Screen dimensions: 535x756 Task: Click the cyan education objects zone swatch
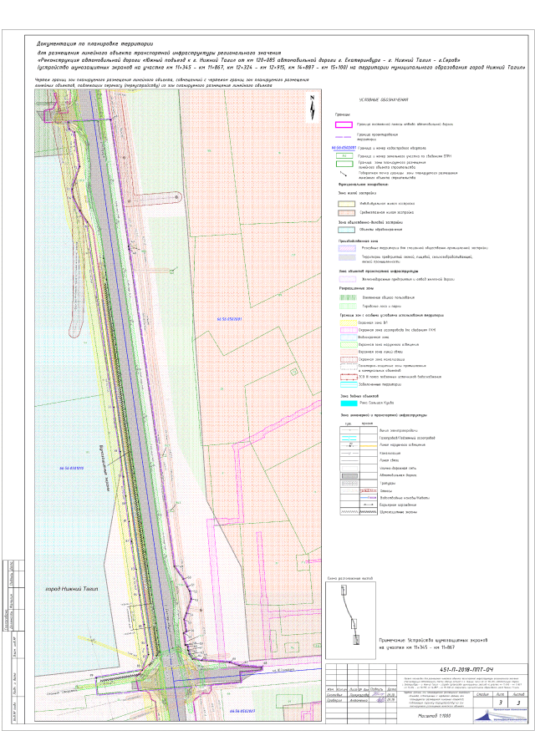346,230
